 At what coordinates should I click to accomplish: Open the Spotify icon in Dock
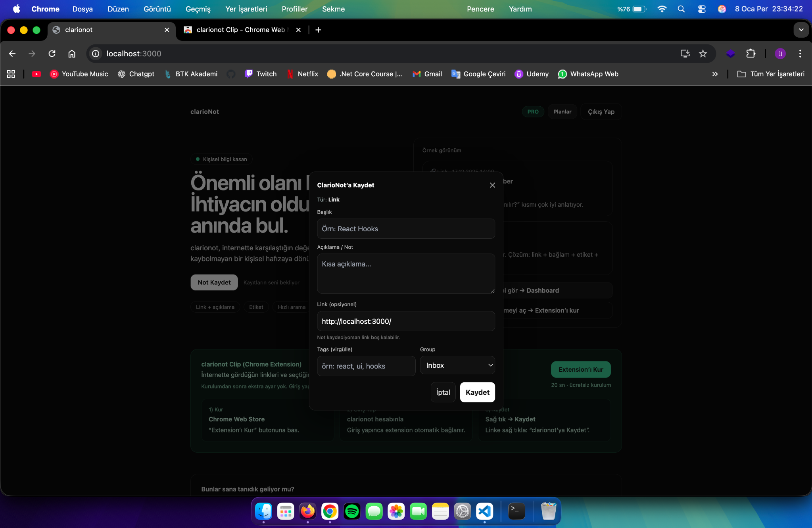pyautogui.click(x=352, y=511)
